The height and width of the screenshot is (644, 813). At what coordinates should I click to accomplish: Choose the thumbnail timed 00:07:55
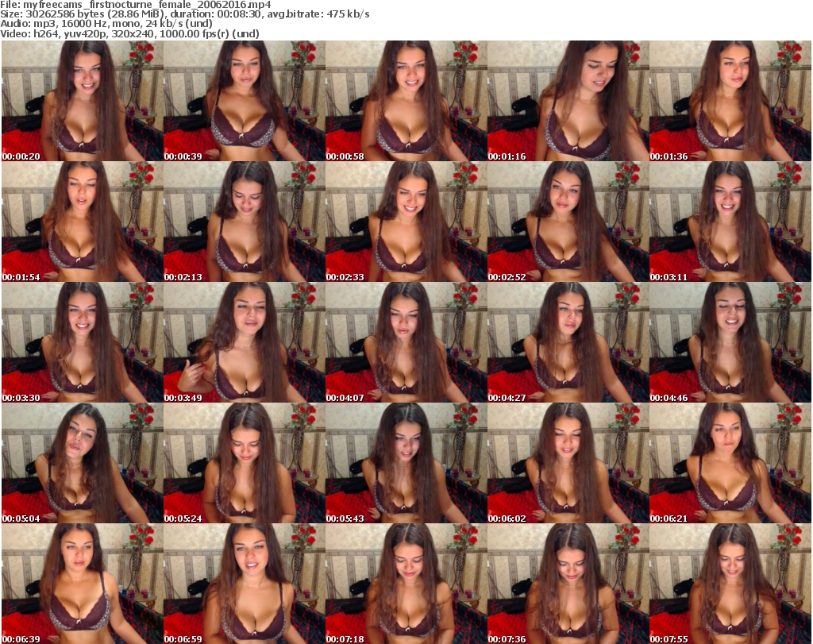pos(730,584)
